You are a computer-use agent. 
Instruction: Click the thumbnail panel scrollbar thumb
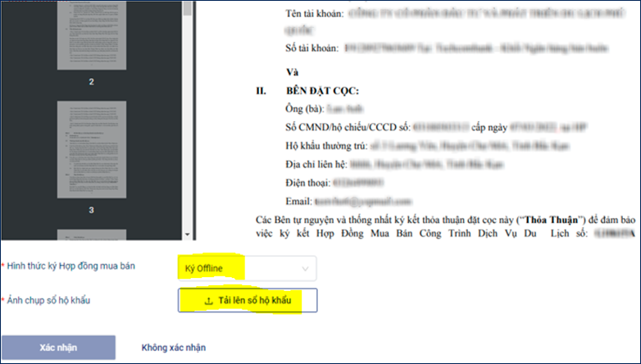tap(187, 8)
